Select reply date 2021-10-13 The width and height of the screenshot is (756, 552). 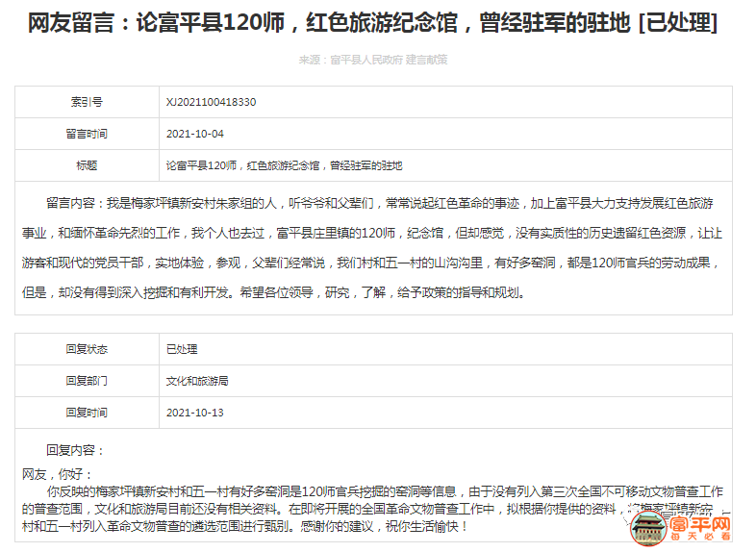point(195,413)
